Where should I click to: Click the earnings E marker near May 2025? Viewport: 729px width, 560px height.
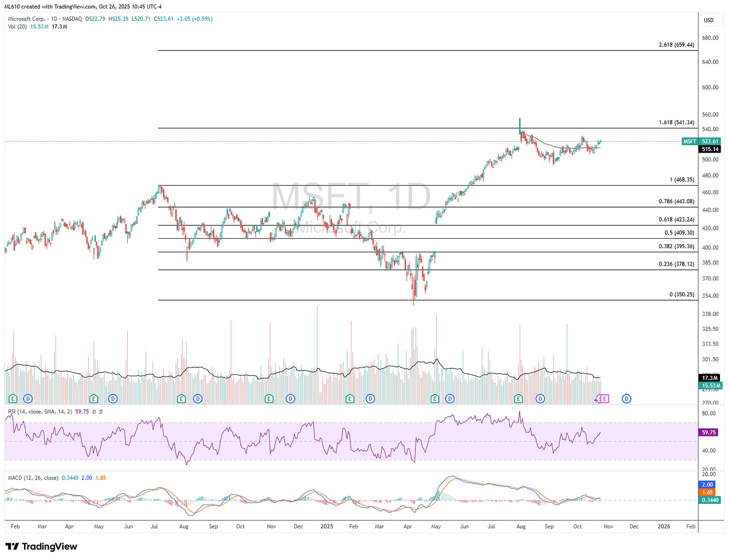point(435,399)
